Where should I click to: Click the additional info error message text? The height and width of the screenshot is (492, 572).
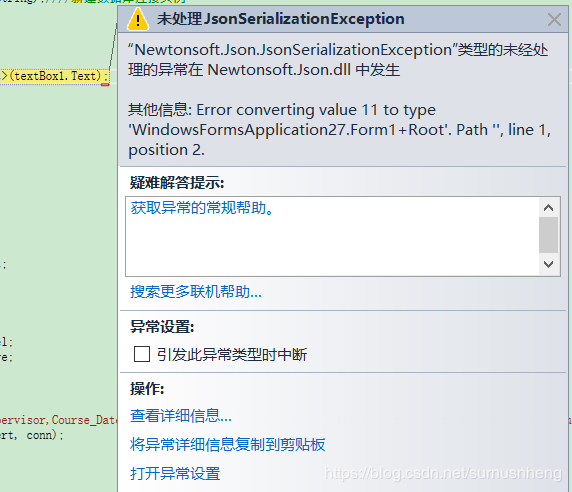click(x=339, y=130)
